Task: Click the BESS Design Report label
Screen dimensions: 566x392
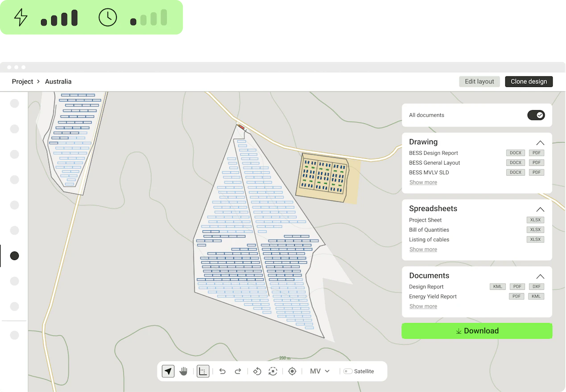Action: [x=434, y=153]
